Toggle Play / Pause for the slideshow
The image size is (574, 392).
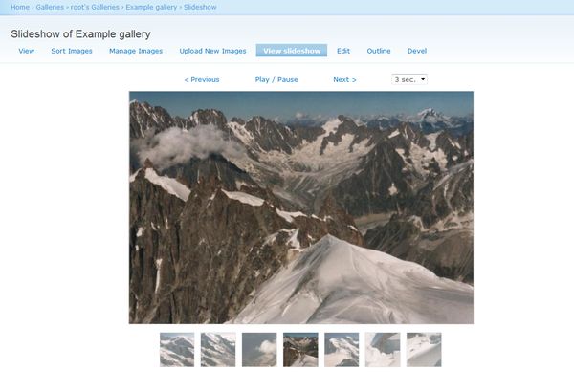[x=276, y=79]
